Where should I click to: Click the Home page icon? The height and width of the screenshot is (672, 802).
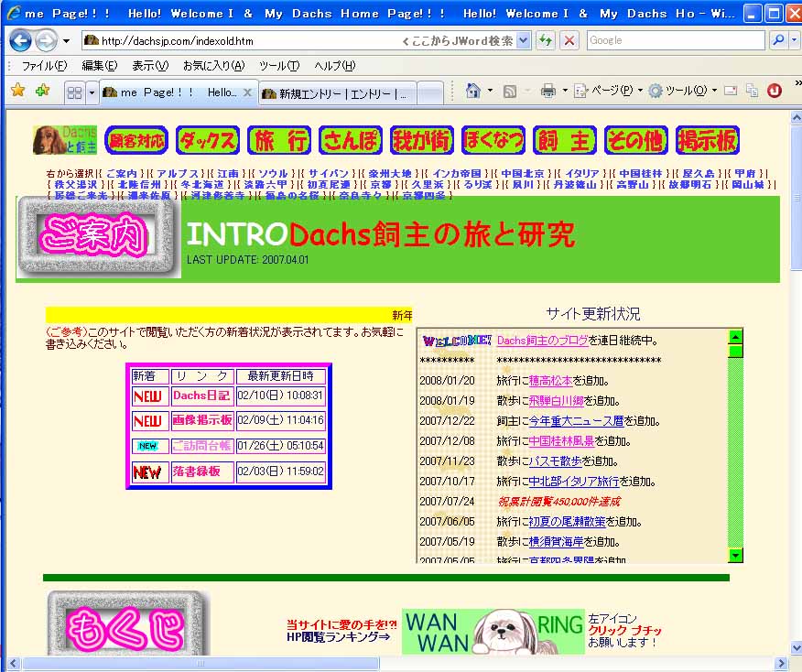pos(473,91)
